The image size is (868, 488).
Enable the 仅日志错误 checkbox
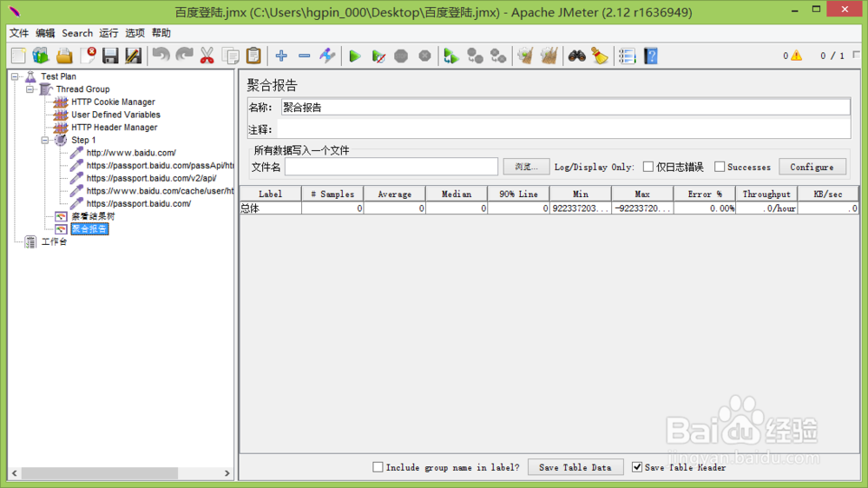pyautogui.click(x=648, y=167)
